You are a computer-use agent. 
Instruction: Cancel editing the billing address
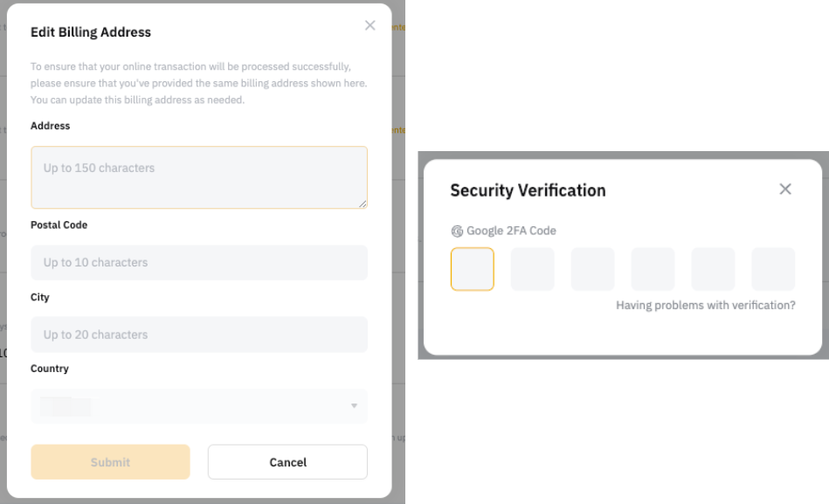pyautogui.click(x=287, y=462)
